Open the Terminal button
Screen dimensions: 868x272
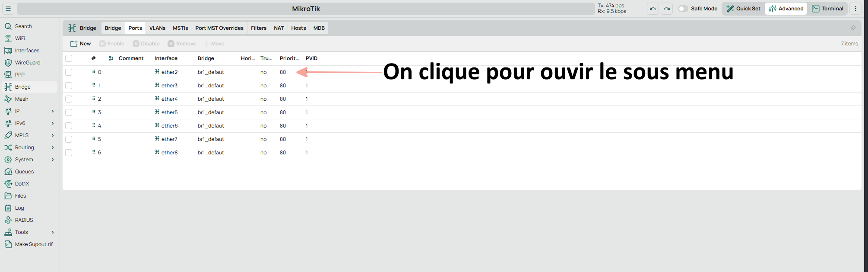(x=827, y=9)
